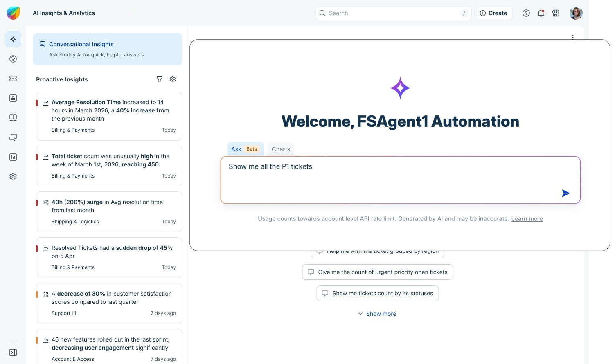Switch to the Charts tab
The width and height of the screenshot is (615, 364).
(281, 149)
